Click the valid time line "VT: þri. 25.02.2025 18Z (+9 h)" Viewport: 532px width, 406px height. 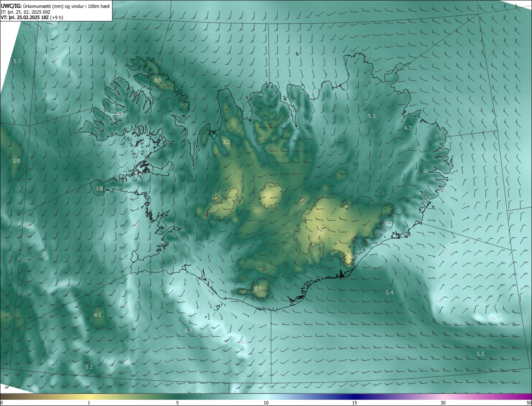pos(32,17)
